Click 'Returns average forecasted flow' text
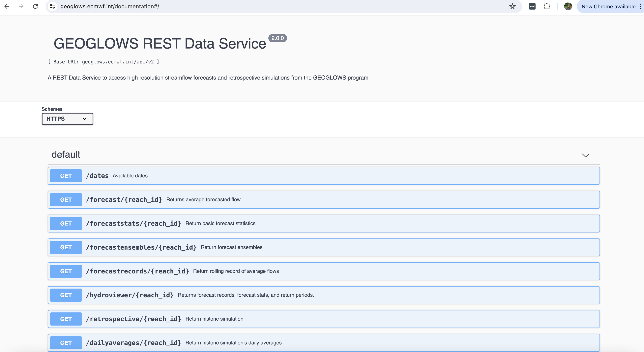 [x=203, y=199]
